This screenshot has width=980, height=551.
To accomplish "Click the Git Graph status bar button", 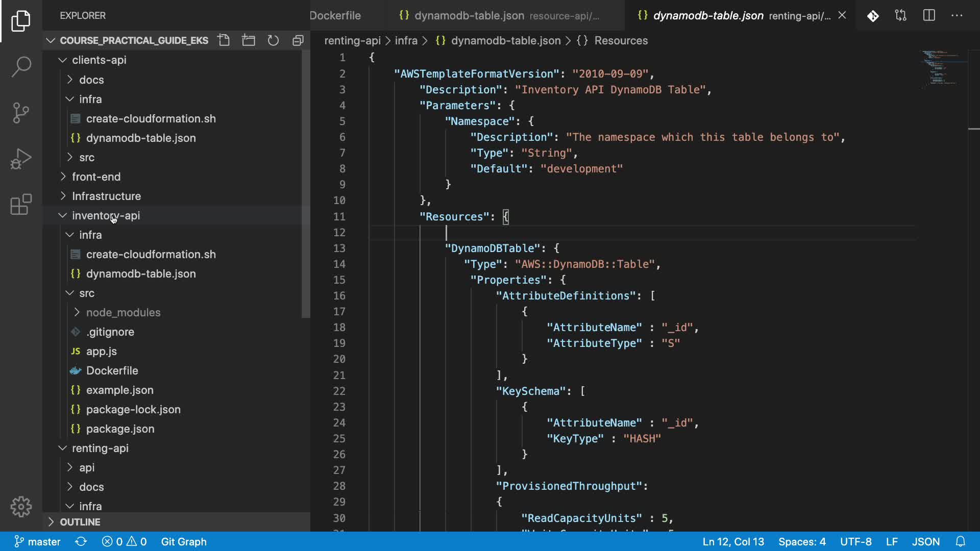I will pos(184,541).
